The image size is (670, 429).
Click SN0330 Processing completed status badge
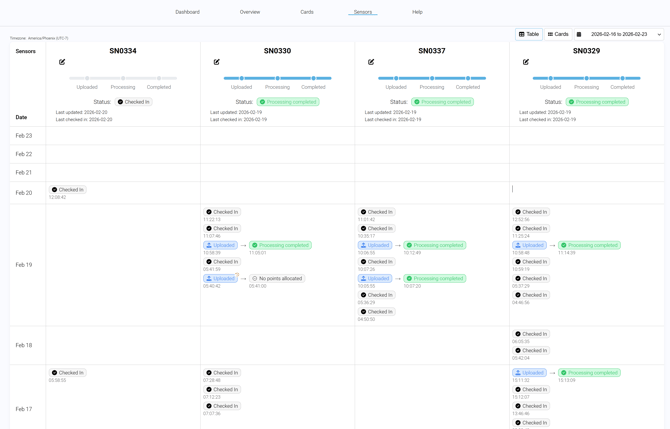point(289,102)
